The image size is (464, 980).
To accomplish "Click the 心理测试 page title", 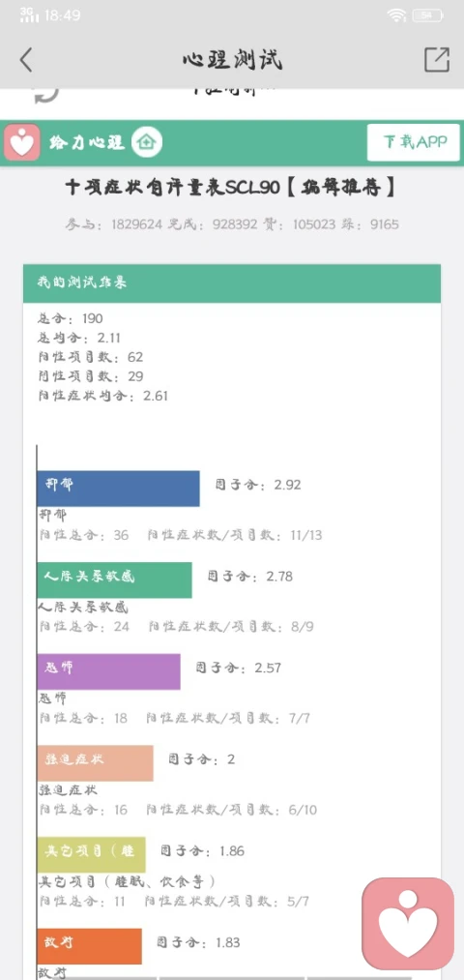I will click(232, 61).
